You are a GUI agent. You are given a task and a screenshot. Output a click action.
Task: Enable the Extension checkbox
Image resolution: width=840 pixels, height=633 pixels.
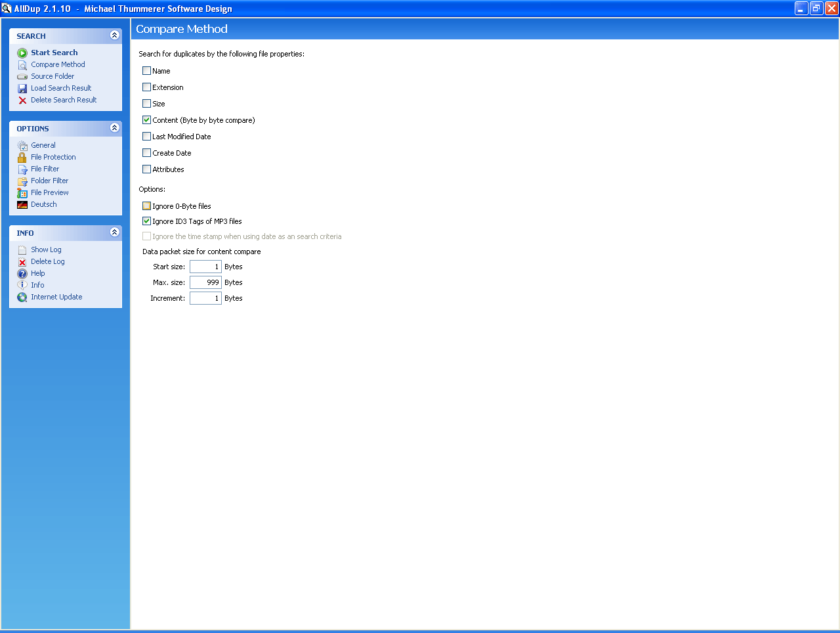coord(147,87)
